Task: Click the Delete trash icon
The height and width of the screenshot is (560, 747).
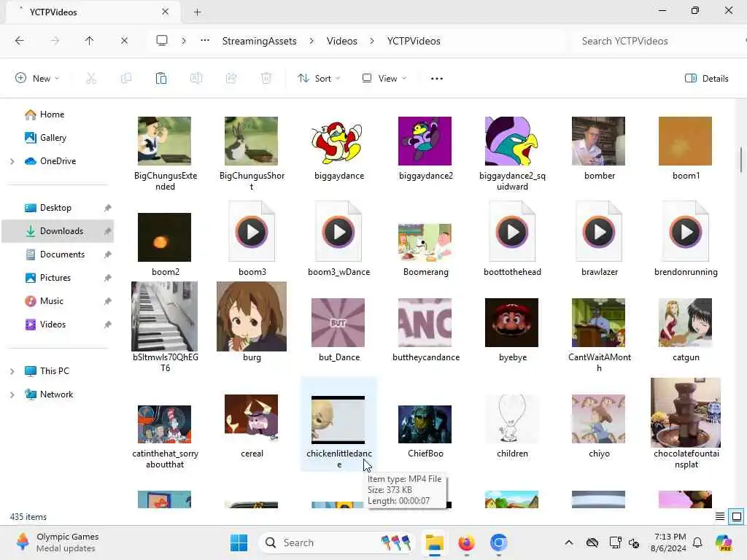Action: coord(266,79)
